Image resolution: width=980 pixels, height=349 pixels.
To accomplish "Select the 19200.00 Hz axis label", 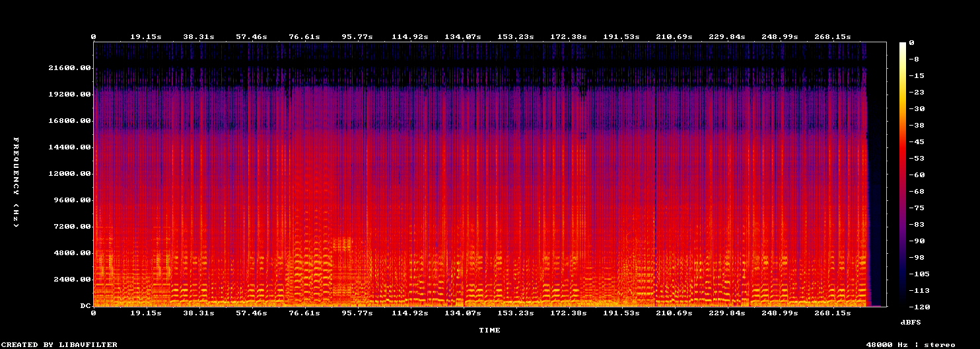I will [x=69, y=95].
